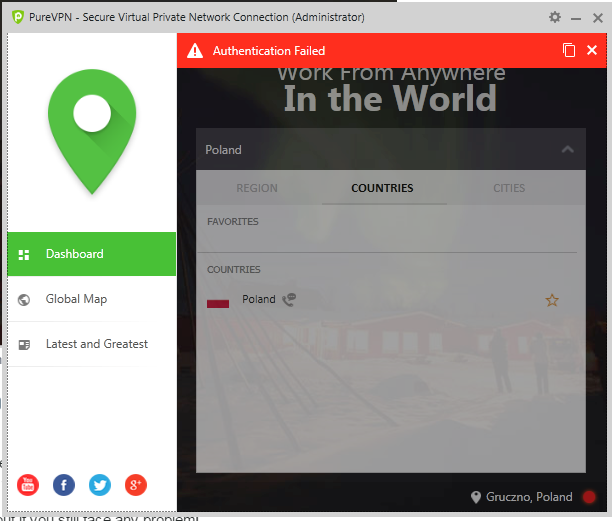This screenshot has width=614, height=521.
Task: Click the PureVPN title bar app icon
Action: pos(18,17)
